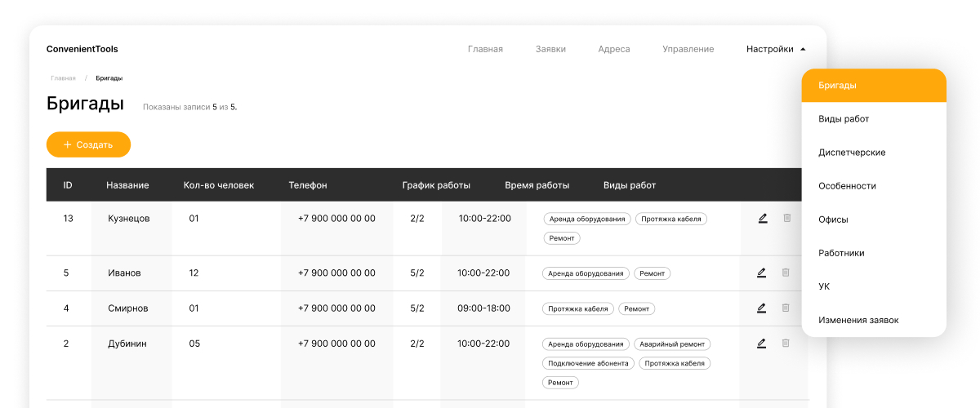Open the Управление navigation item
Viewport: 980px width, 408px height.
[x=688, y=49]
